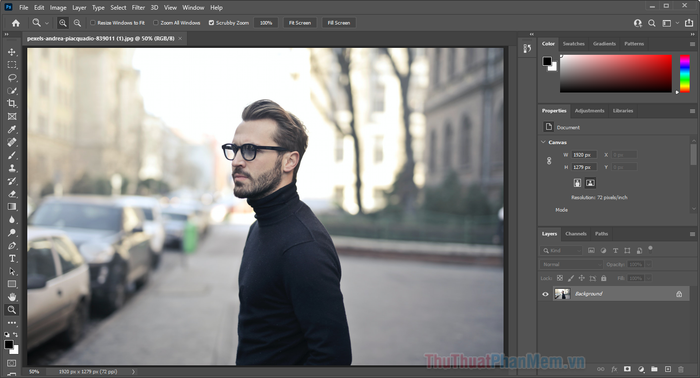Click the Fit Screen button
Screen dimensions: 700x378
pos(300,23)
